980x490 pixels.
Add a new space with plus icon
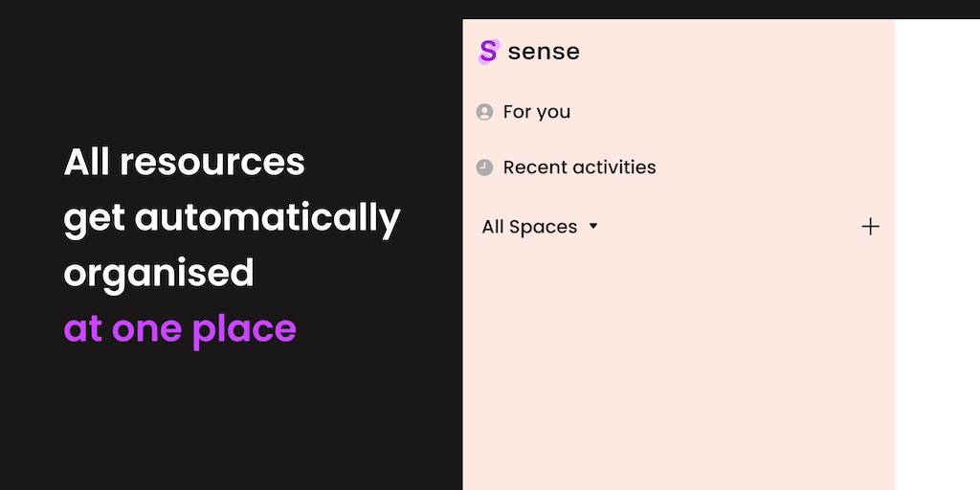tap(870, 227)
